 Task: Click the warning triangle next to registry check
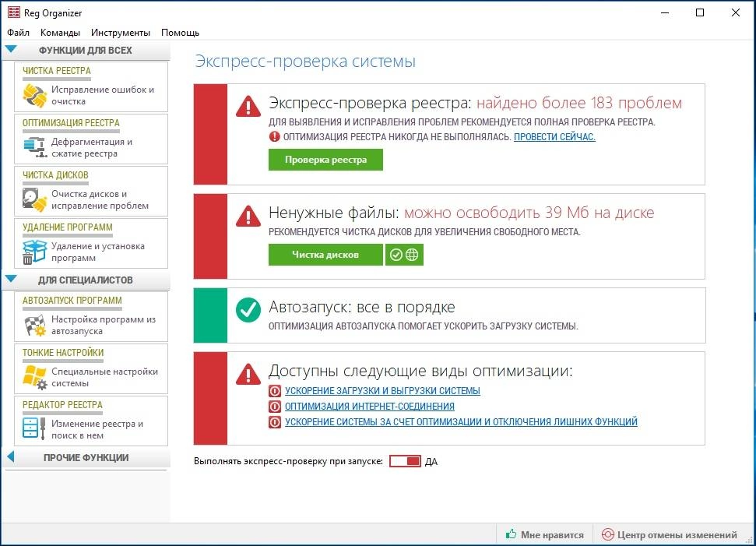[248, 107]
